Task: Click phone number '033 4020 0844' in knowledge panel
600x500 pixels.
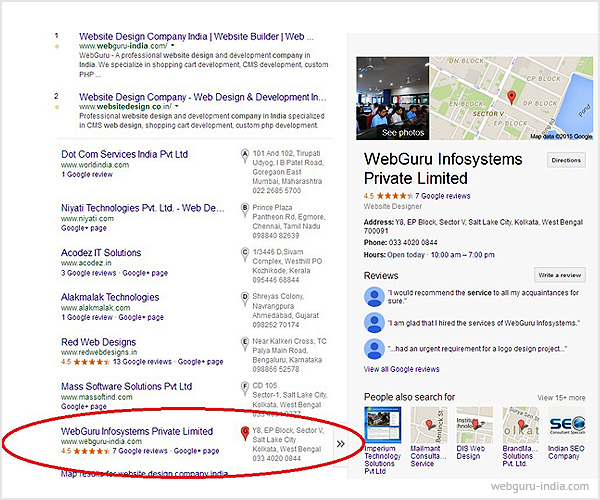Action: 413,243
